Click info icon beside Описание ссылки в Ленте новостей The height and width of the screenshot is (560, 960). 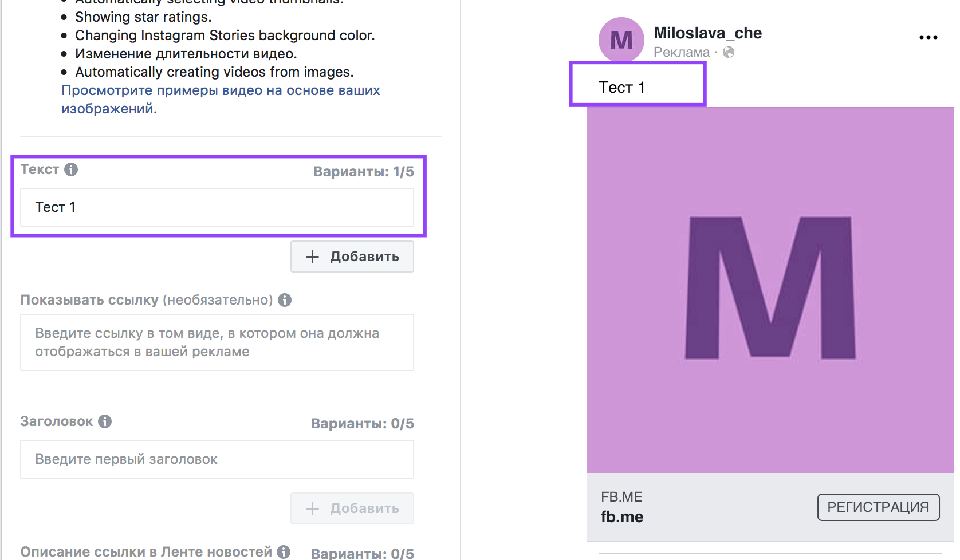[x=284, y=551]
